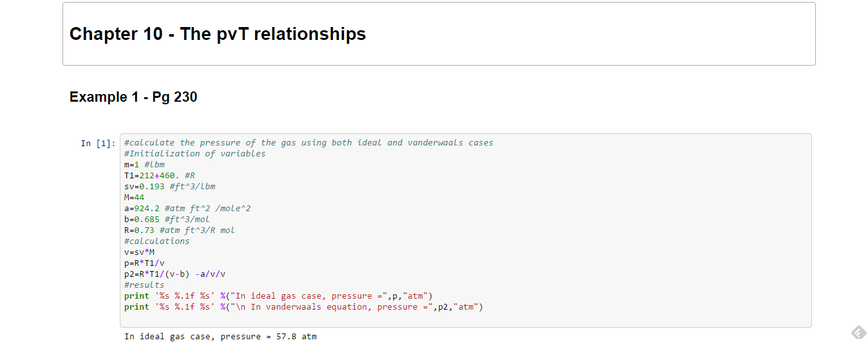The image size is (868, 347).
Task: Click the #results comment line
Action: [144, 285]
